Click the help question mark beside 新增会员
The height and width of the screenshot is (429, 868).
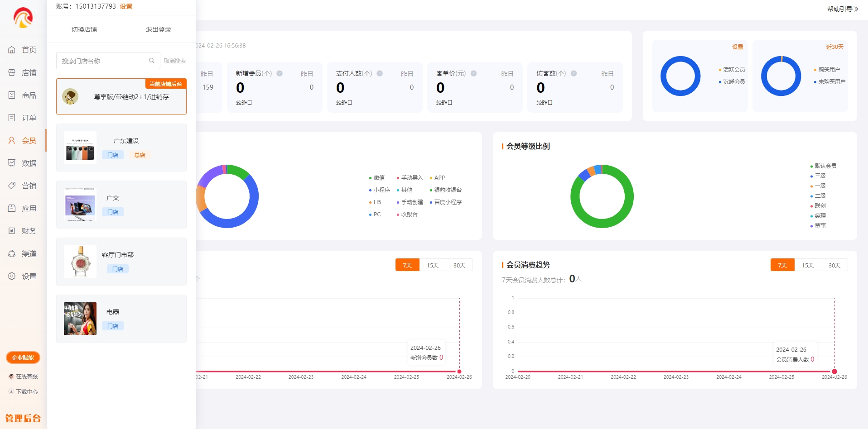coord(280,73)
